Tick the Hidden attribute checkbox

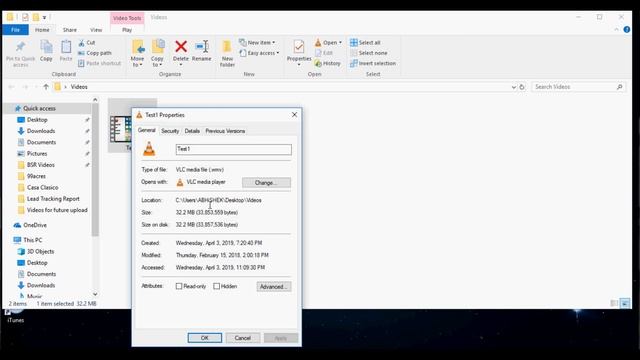click(216, 286)
